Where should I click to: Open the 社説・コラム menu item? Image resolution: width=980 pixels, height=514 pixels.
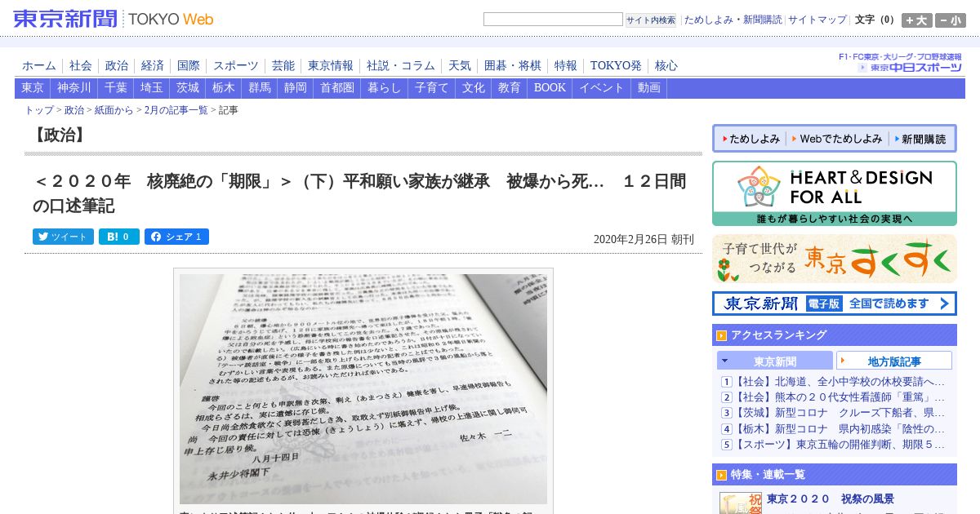[x=401, y=66]
